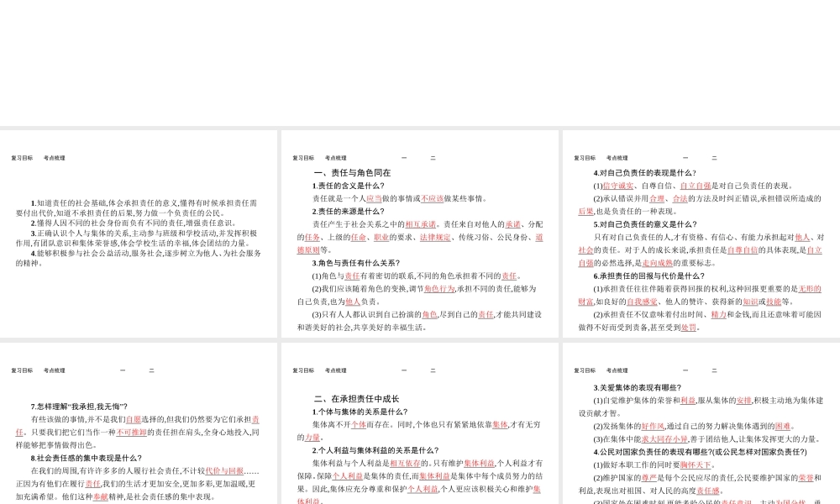Click the heading '4.公民对国家负责任的表现有哪些?'
This screenshot has width=840, height=504.
(x=701, y=452)
